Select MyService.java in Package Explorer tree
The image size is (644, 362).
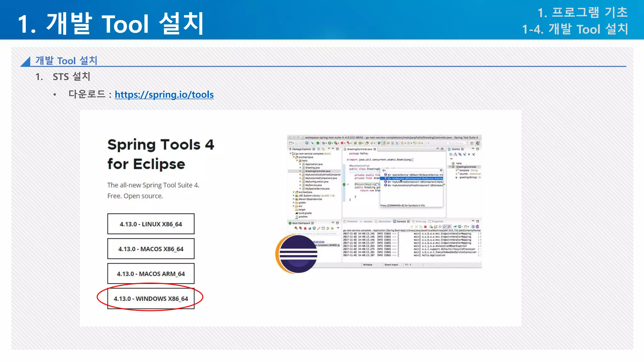point(313,185)
